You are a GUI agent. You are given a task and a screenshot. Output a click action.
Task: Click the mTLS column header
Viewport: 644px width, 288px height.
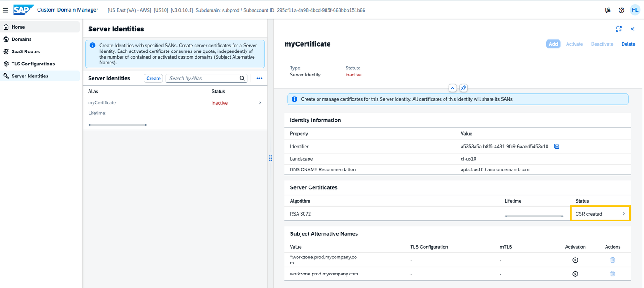tap(506, 247)
